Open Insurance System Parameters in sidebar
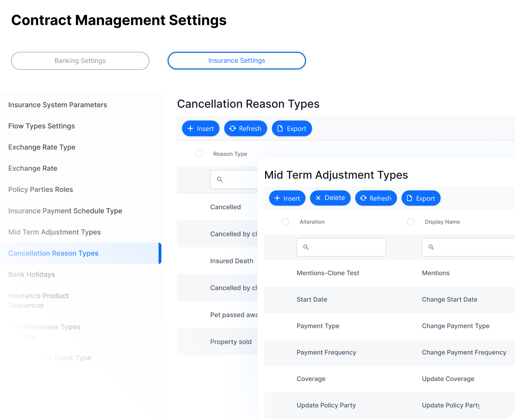 57,105
